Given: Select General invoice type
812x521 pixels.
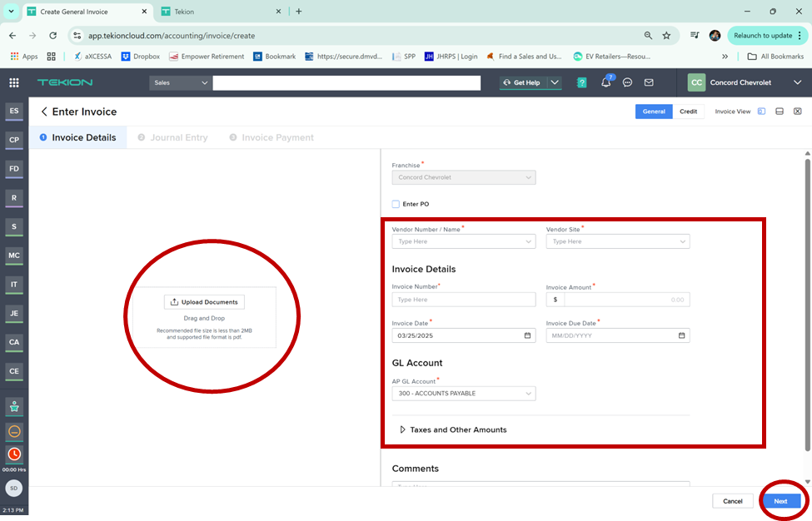Looking at the screenshot, I should click(x=654, y=112).
